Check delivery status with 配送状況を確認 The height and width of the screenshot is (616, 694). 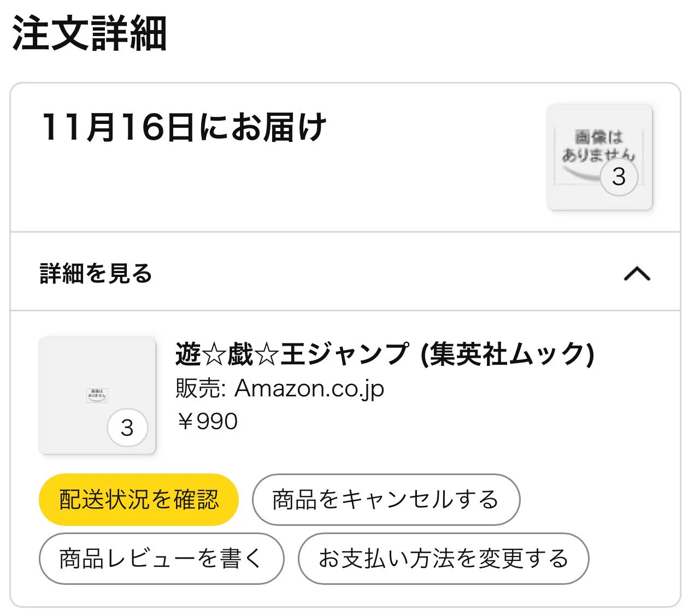[x=139, y=500]
